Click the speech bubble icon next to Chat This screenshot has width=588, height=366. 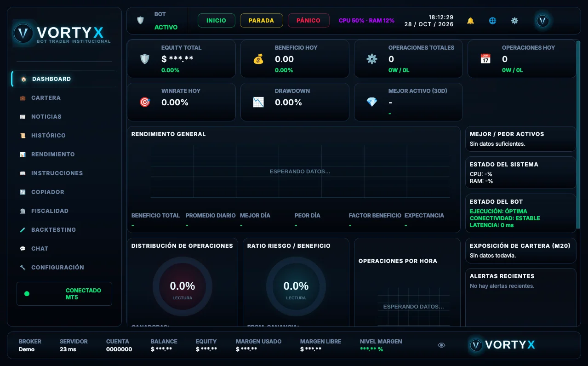coord(23,249)
